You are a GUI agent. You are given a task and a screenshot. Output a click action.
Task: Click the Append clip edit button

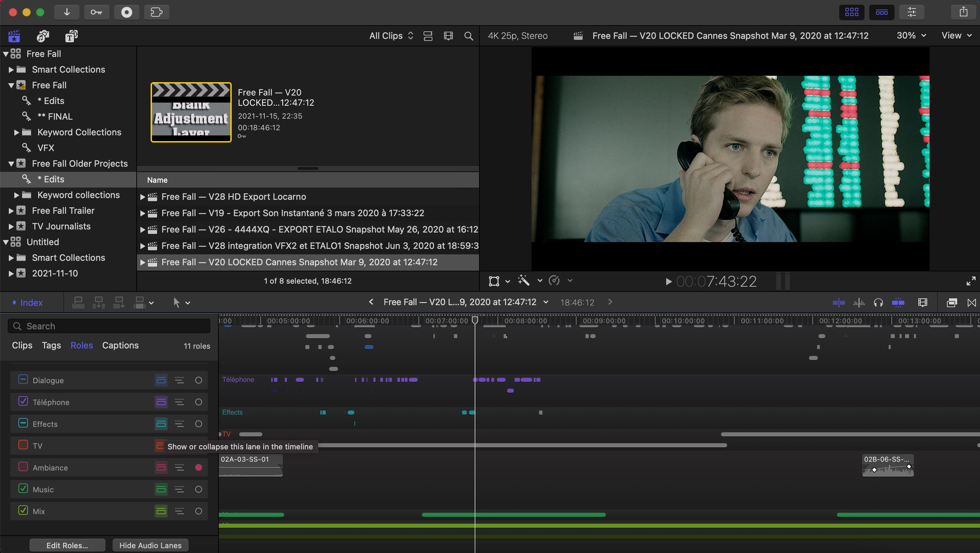(119, 302)
